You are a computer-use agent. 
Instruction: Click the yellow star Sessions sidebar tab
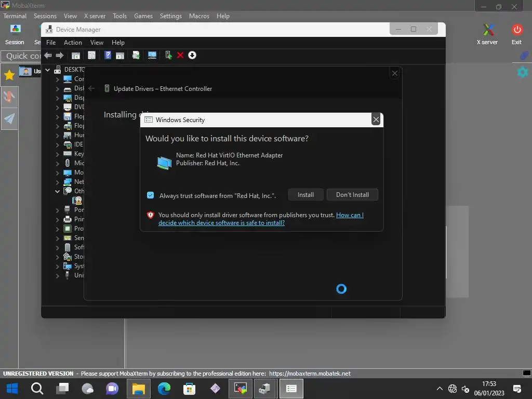click(x=9, y=75)
